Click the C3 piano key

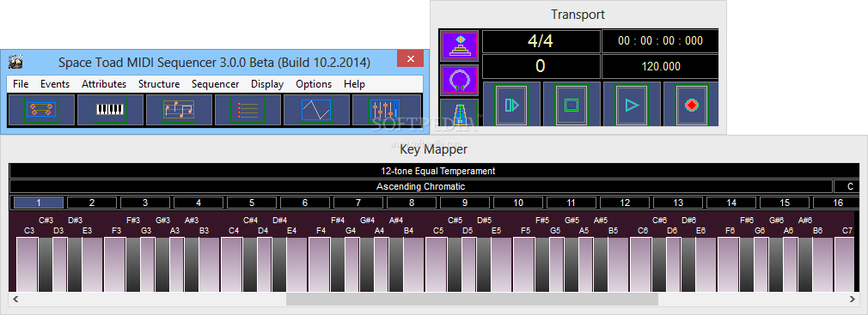pyautogui.click(x=28, y=264)
